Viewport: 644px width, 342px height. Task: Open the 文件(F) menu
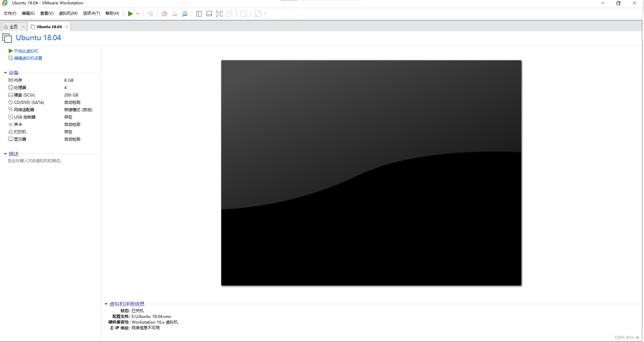pyautogui.click(x=10, y=13)
